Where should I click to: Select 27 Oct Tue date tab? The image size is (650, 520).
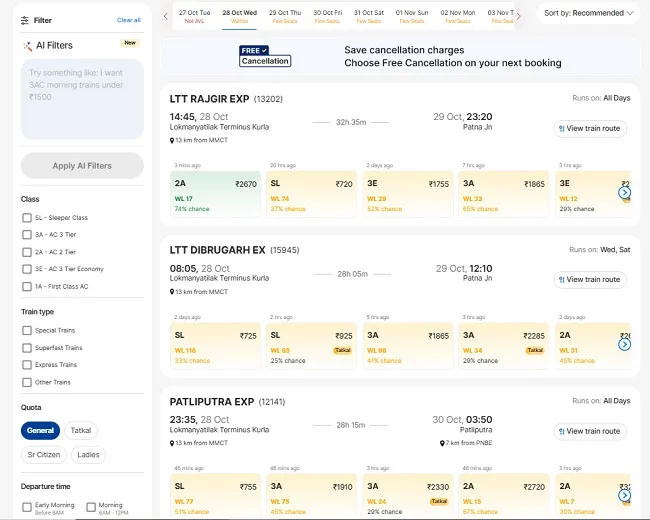coord(194,17)
